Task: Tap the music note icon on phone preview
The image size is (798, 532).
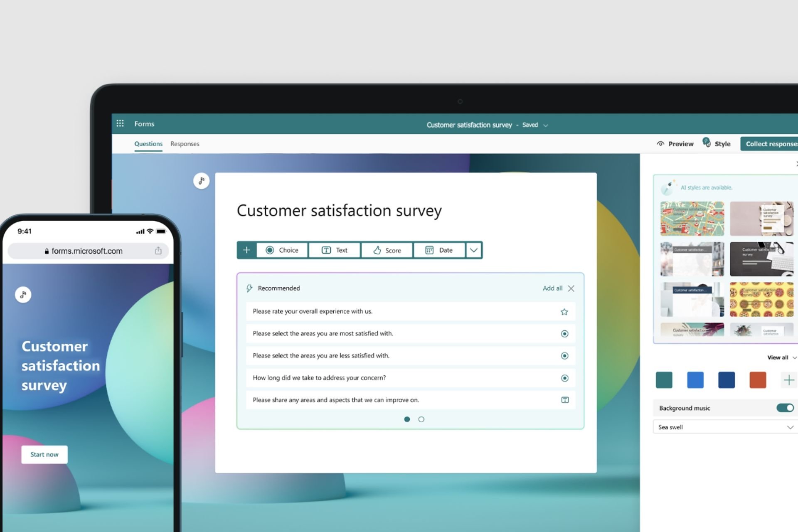Action: pos(23,295)
